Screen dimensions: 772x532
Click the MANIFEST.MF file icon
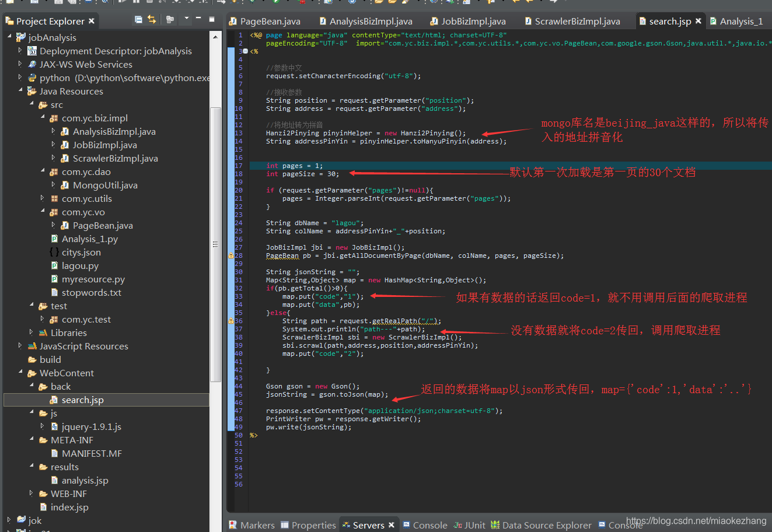pyautogui.click(x=54, y=453)
